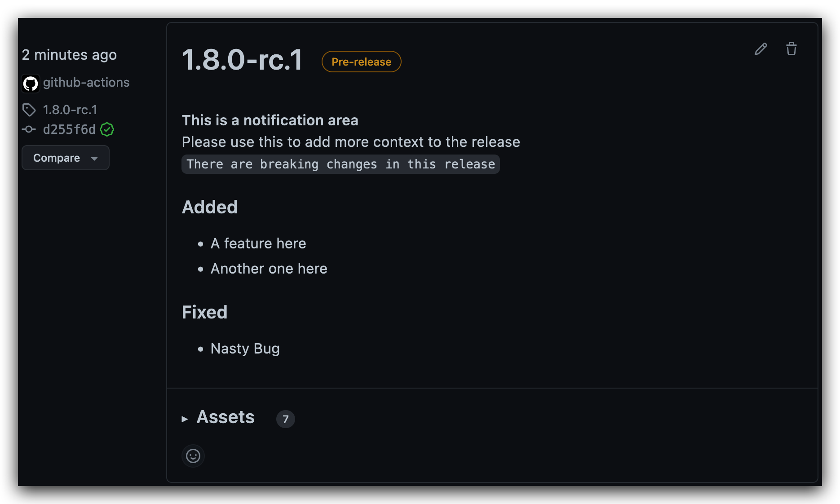Click the Pre-release label
The width and height of the screenshot is (840, 504).
pos(361,62)
